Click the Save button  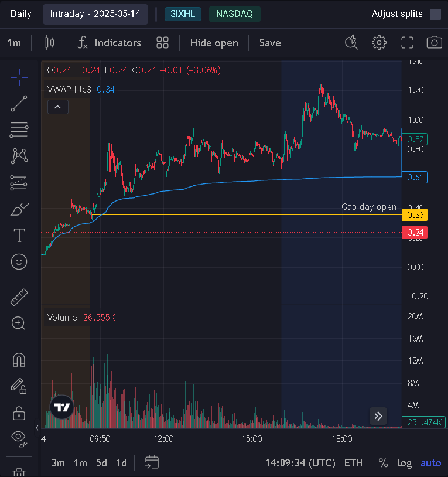coord(270,43)
